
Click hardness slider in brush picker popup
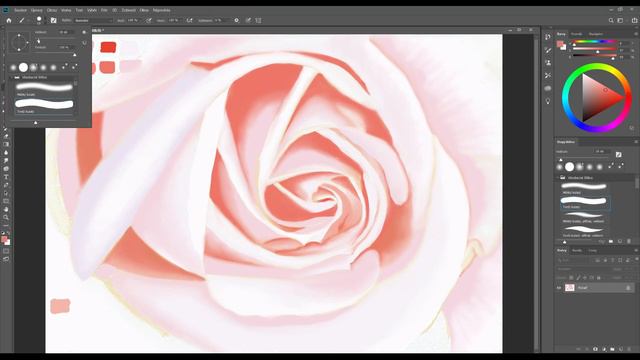tap(55, 54)
